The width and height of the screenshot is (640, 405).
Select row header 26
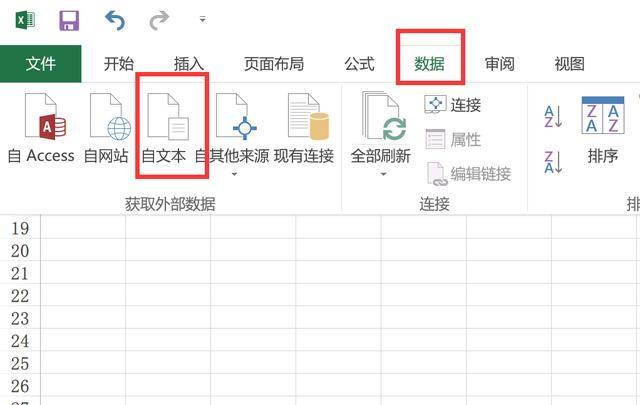(x=20, y=386)
